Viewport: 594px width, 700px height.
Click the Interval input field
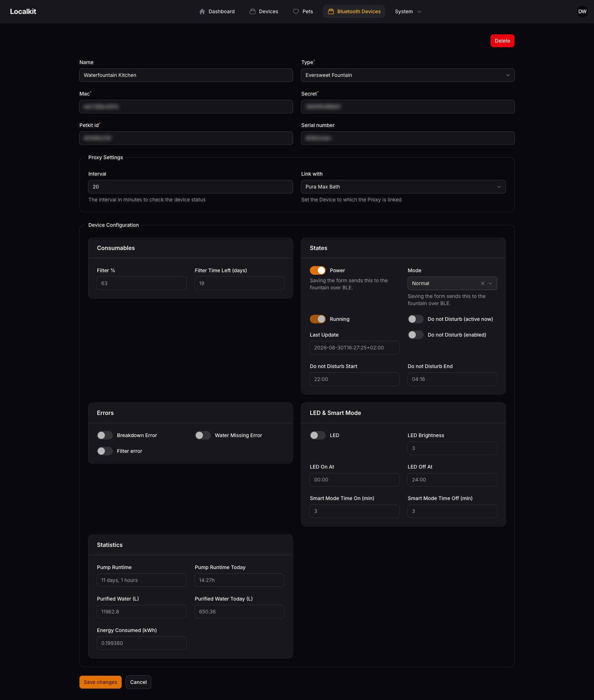pyautogui.click(x=190, y=187)
